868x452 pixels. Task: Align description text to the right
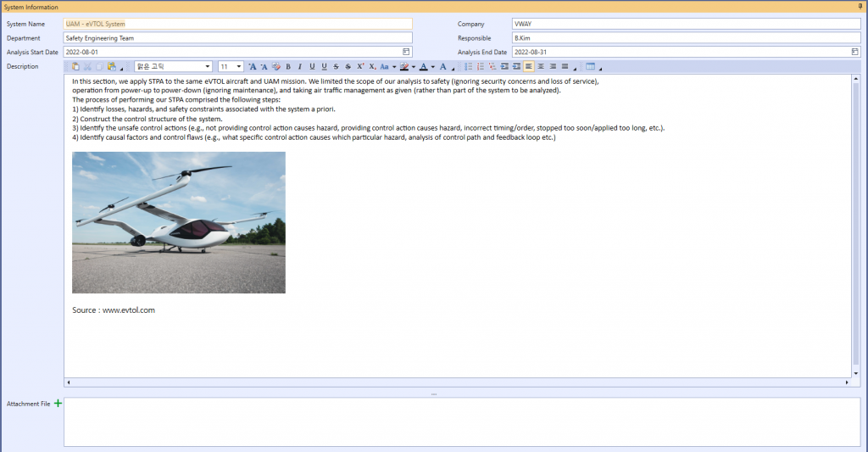click(x=553, y=66)
